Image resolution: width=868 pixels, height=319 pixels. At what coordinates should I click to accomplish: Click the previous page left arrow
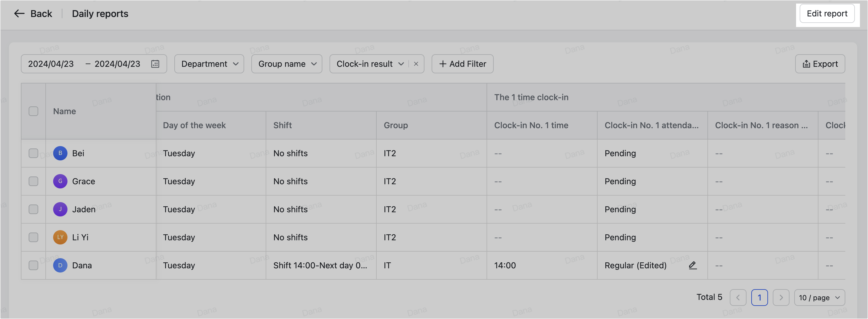(x=738, y=298)
